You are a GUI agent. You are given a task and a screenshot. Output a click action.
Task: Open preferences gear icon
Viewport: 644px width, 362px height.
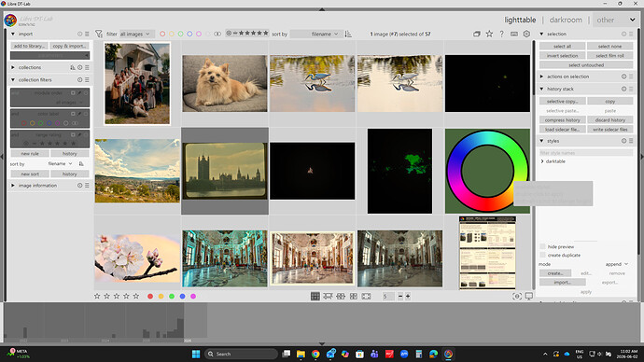[526, 34]
